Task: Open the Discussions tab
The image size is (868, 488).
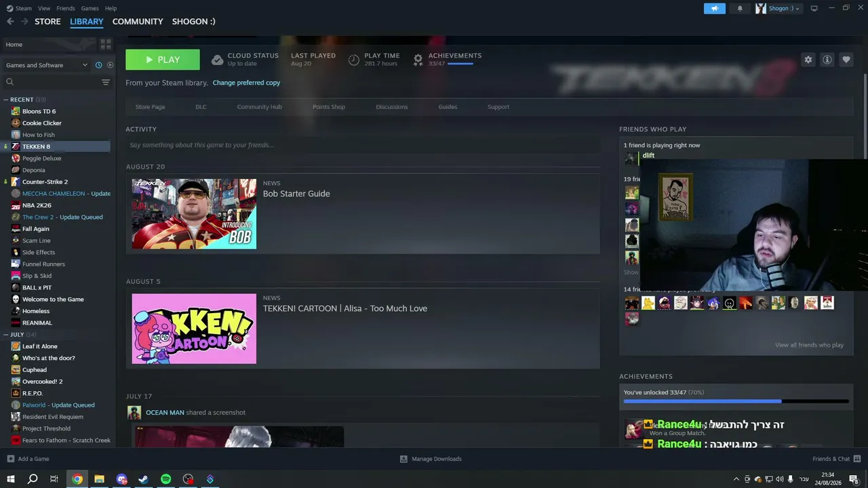Action: (392, 107)
